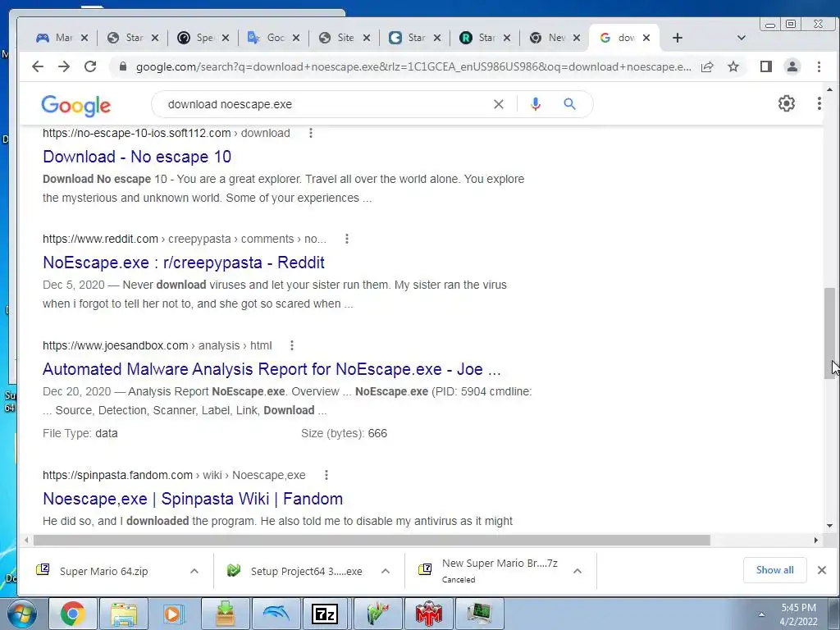Click the https://www.reddit.com breadcrumb text
Viewport: 840px width, 630px height.
[100, 239]
